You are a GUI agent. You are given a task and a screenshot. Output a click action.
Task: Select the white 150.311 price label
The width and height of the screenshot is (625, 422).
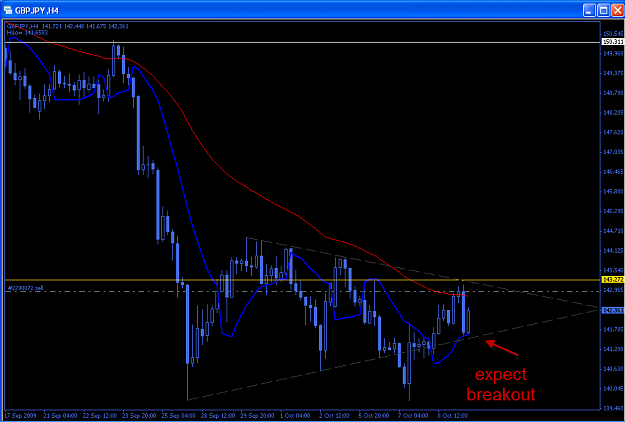[x=613, y=41]
